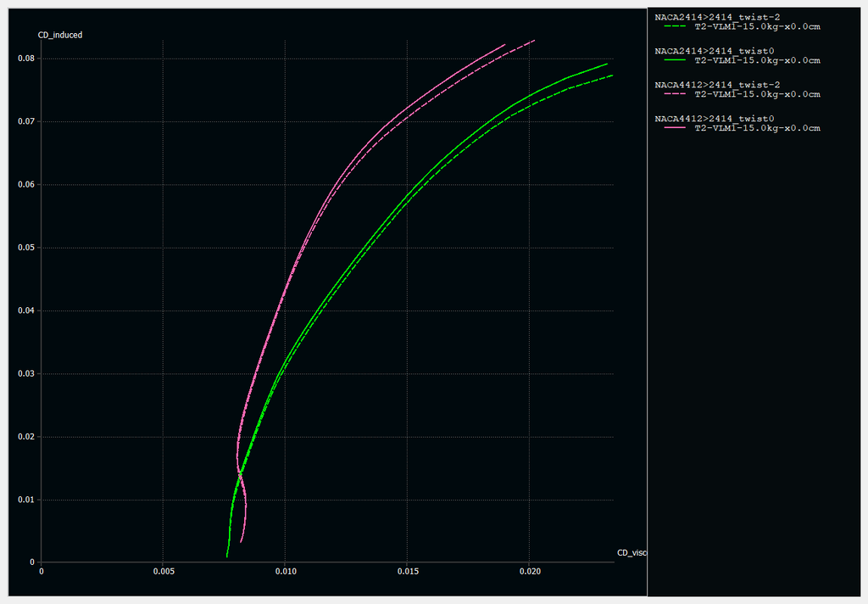
Task: Click the 0.04 tick on the y-axis
Action: (25, 310)
